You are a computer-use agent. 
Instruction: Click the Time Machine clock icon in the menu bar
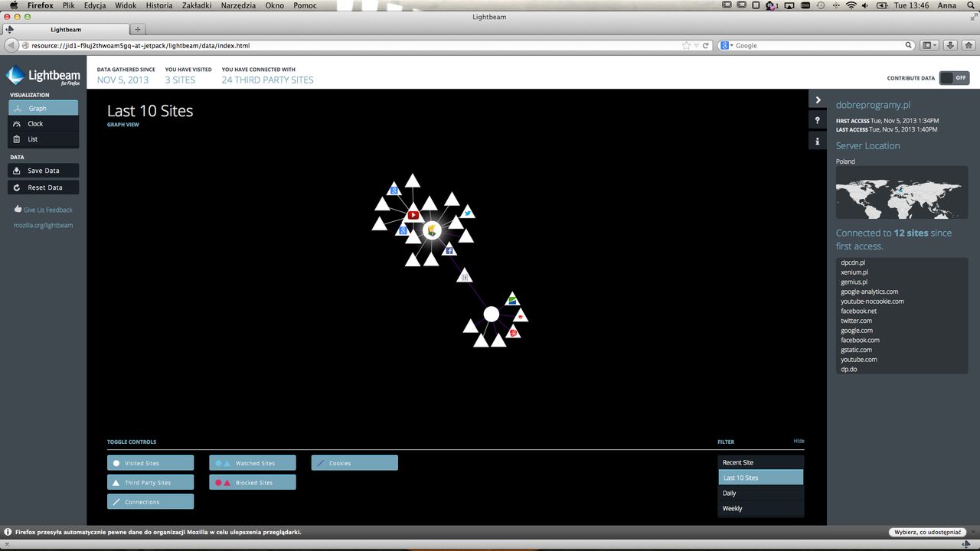(x=820, y=5)
